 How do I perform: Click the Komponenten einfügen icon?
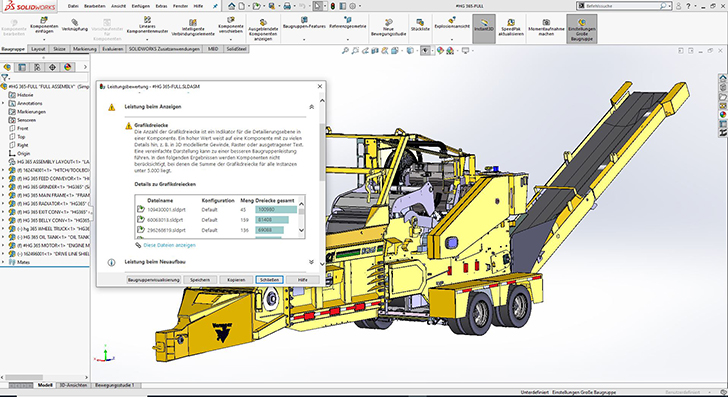[x=44, y=20]
